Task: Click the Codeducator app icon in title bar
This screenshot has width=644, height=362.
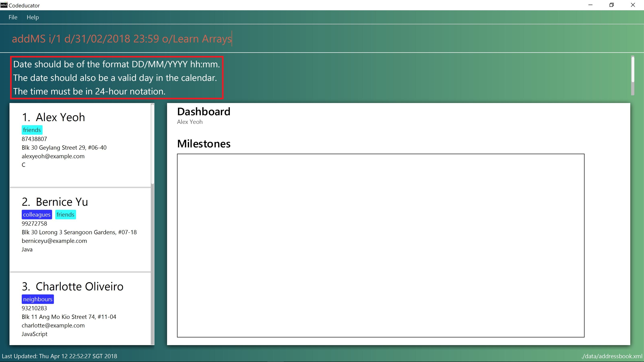Action: pyautogui.click(x=4, y=5)
